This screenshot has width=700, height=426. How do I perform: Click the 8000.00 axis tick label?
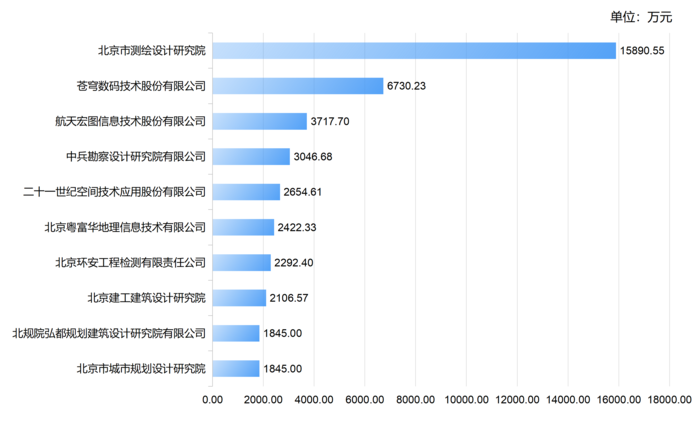[x=416, y=400]
